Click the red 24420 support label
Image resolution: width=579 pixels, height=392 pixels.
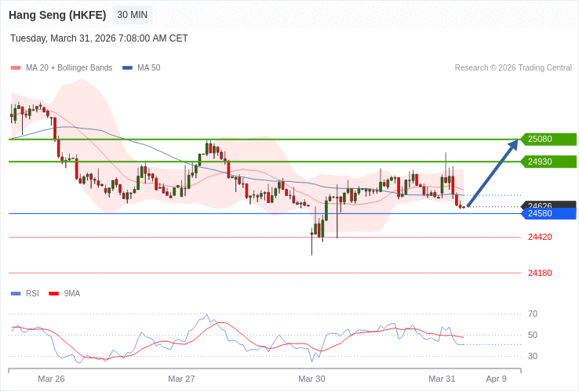click(x=540, y=237)
